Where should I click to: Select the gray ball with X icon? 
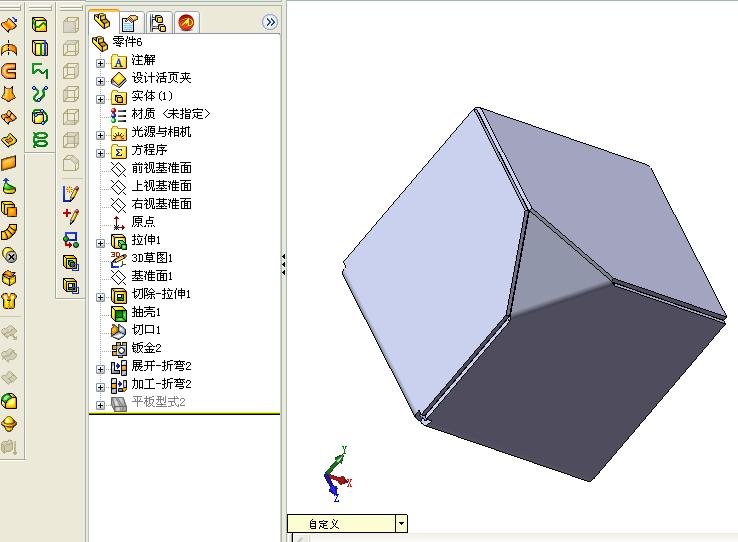click(x=9, y=255)
